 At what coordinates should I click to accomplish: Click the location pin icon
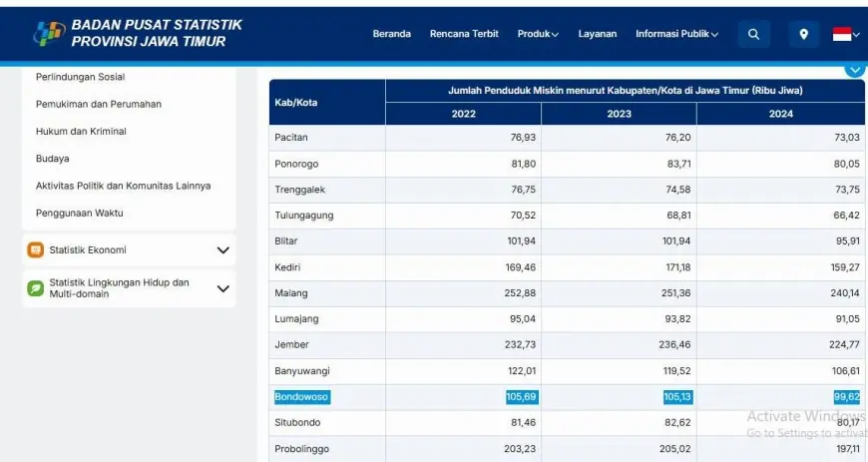(804, 34)
